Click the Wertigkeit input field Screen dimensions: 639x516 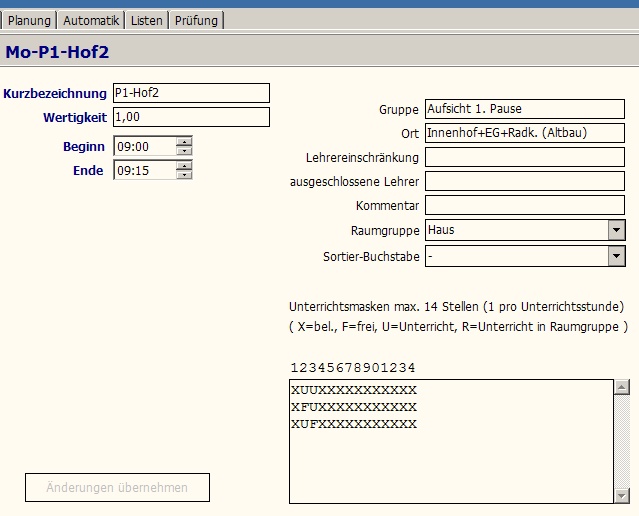190,117
